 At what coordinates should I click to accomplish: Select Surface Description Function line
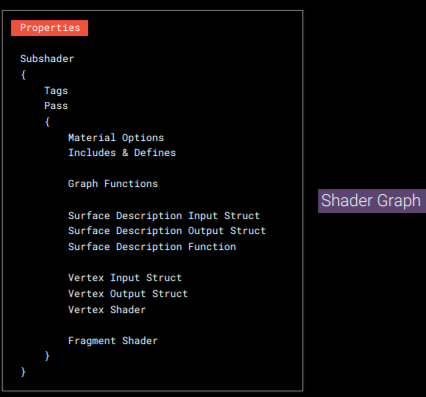pyautogui.click(x=152, y=247)
